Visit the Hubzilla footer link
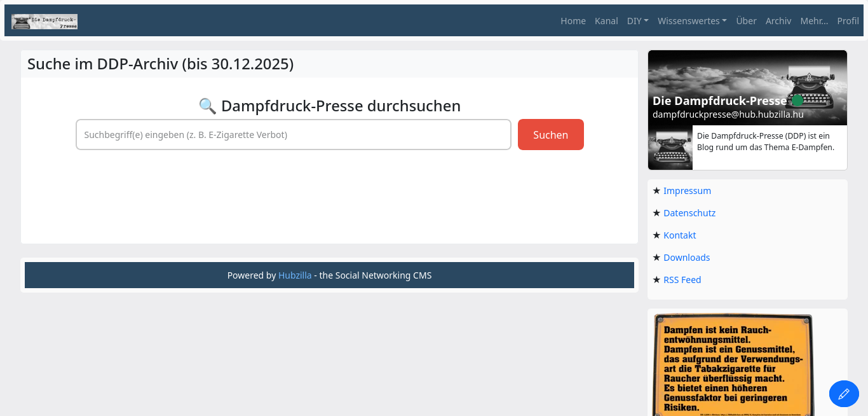 point(295,275)
